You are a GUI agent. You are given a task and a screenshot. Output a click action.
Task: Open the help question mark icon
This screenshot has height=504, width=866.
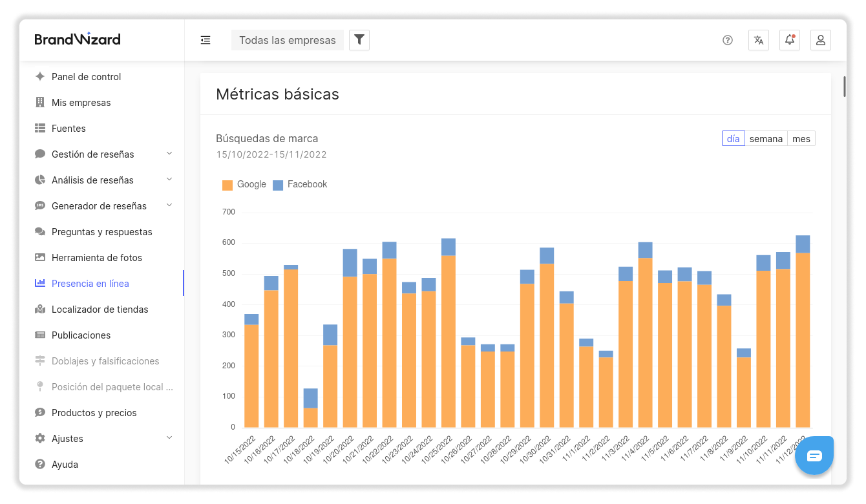click(x=728, y=40)
